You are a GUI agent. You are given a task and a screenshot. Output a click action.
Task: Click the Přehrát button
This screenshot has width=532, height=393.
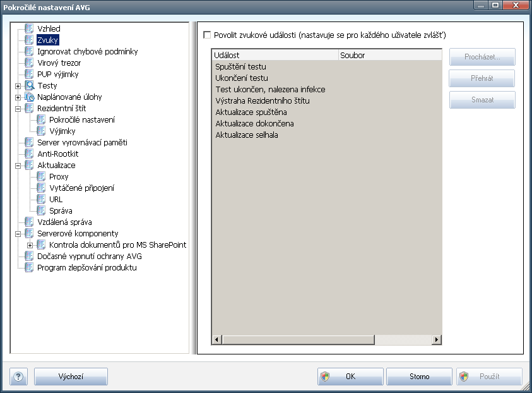482,78
